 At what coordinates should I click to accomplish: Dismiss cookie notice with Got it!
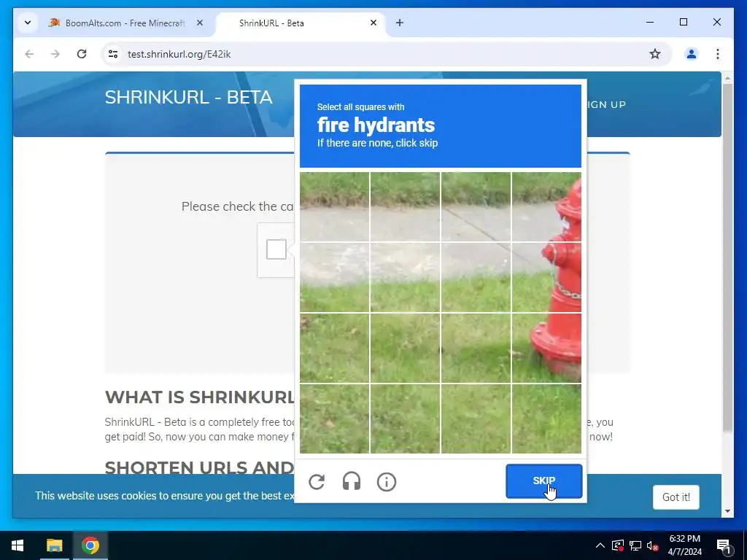coord(676,497)
